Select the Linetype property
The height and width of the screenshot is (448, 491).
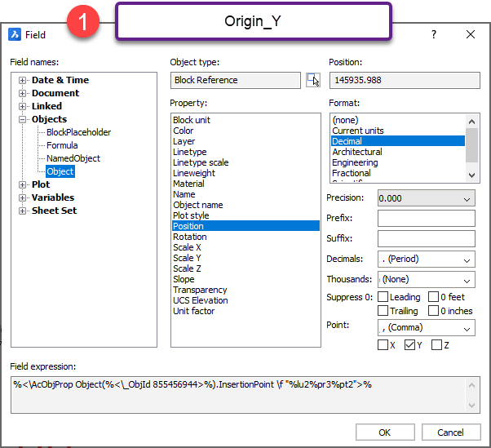pyautogui.click(x=245, y=152)
